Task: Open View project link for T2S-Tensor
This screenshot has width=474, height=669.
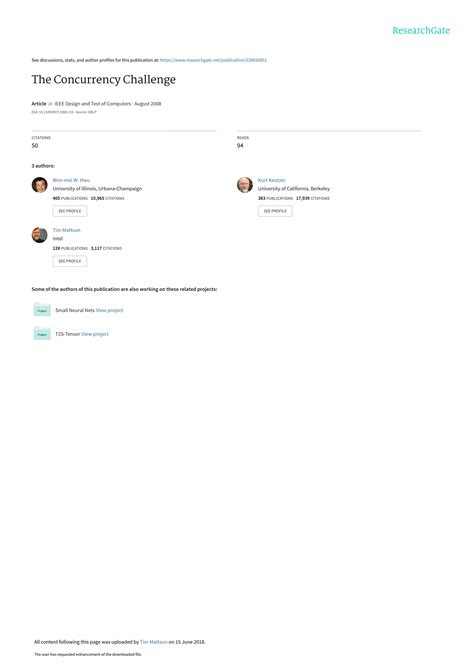Action: coord(95,334)
